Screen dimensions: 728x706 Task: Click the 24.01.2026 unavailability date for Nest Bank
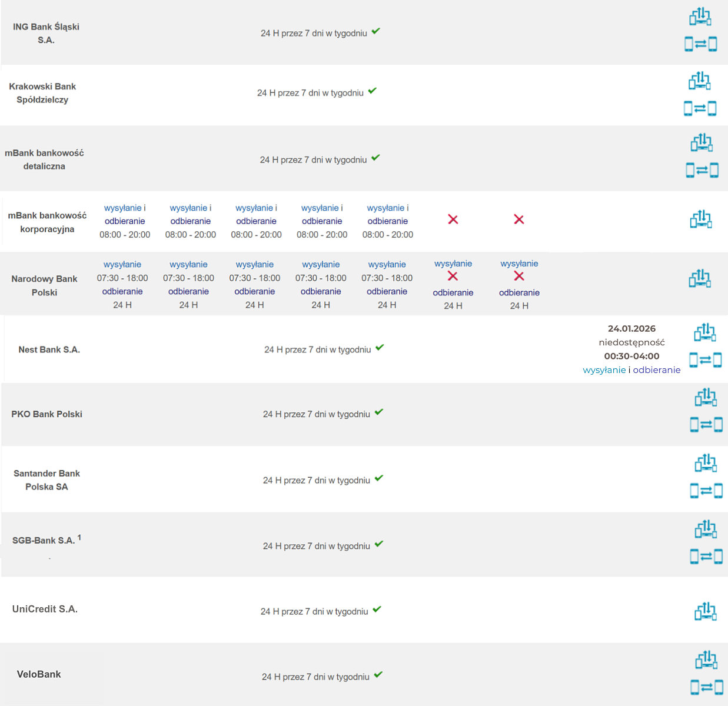point(631,329)
